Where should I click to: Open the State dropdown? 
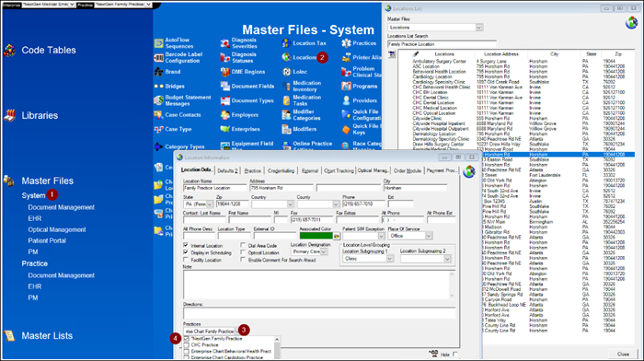(x=210, y=204)
